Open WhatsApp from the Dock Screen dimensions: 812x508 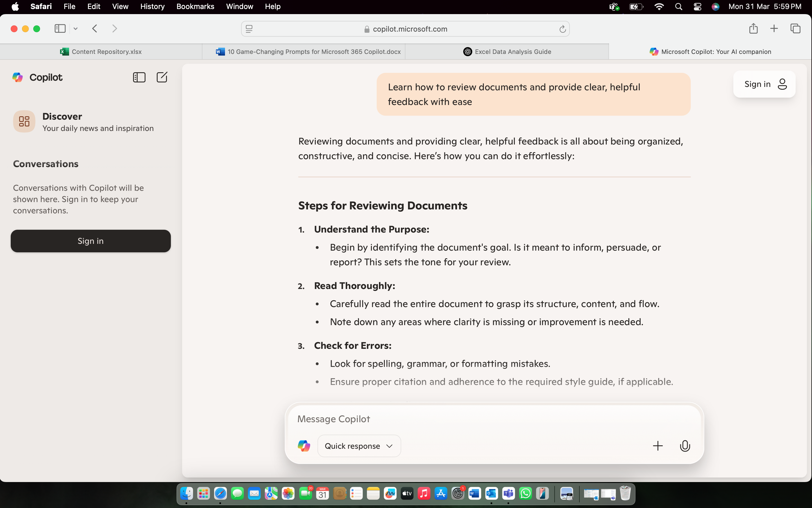[x=525, y=494]
